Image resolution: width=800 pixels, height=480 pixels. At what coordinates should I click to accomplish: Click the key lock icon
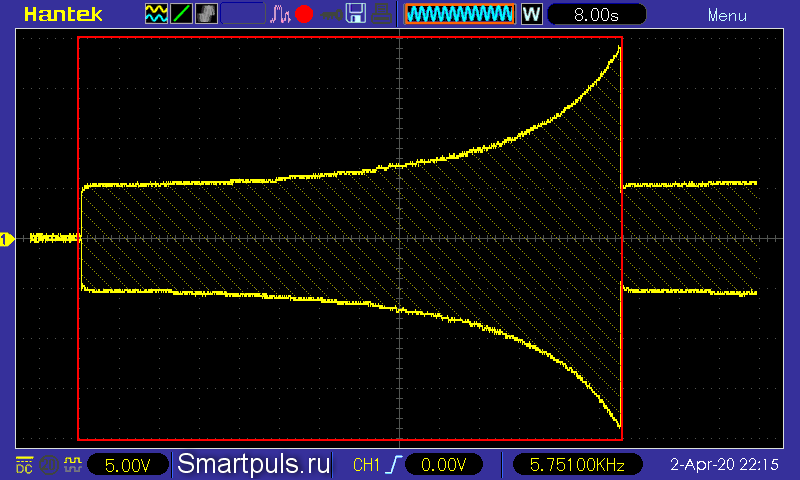pos(331,15)
